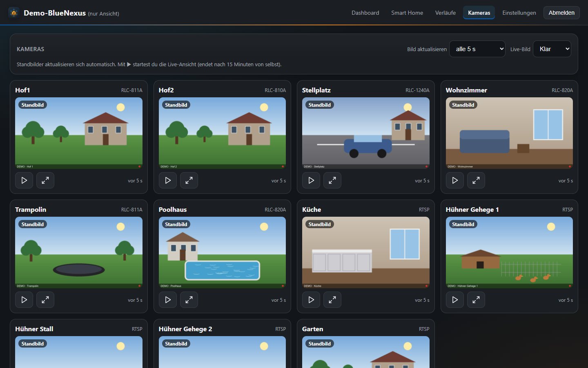588x368 pixels.
Task: Click the Hühner Gehege 2 heading
Action: (x=185, y=329)
